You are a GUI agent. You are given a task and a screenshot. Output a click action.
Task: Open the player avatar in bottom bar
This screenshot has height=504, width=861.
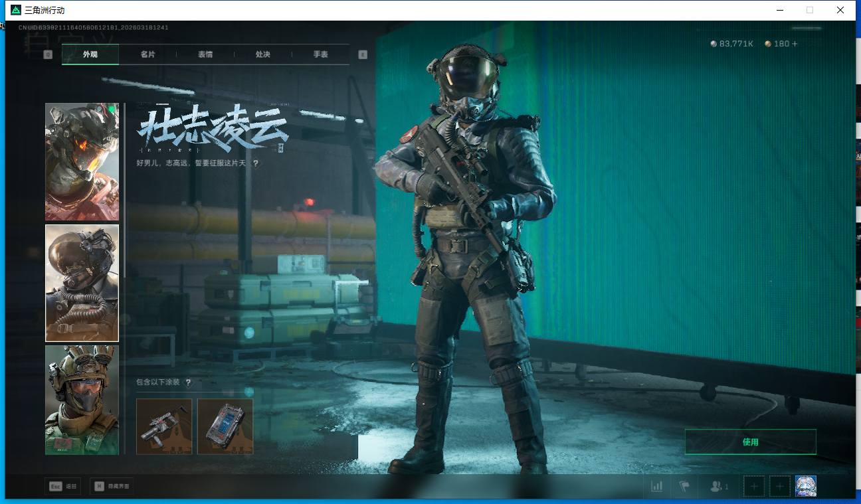(806, 486)
